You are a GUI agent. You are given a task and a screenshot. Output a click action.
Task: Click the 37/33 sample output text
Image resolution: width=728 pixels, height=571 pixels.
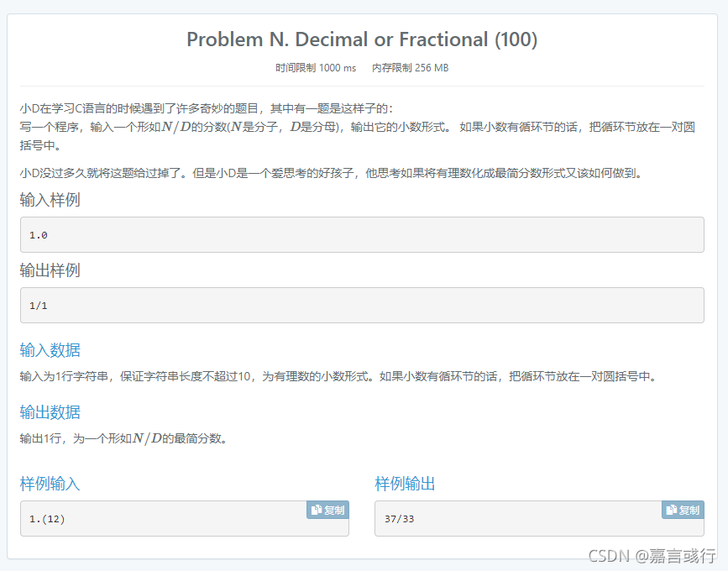click(x=400, y=519)
